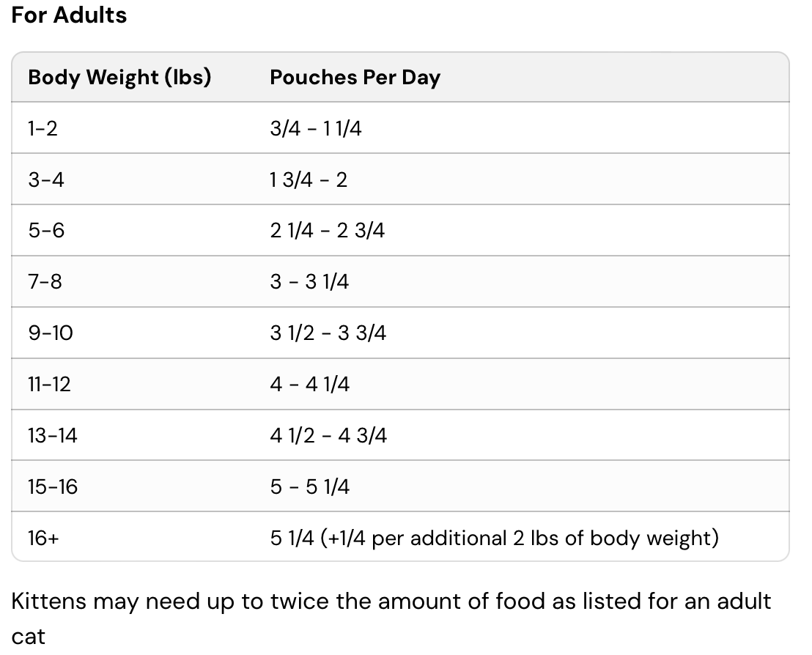Select the 9-10 body weight cell
The width and height of the screenshot is (812, 655).
(x=51, y=333)
